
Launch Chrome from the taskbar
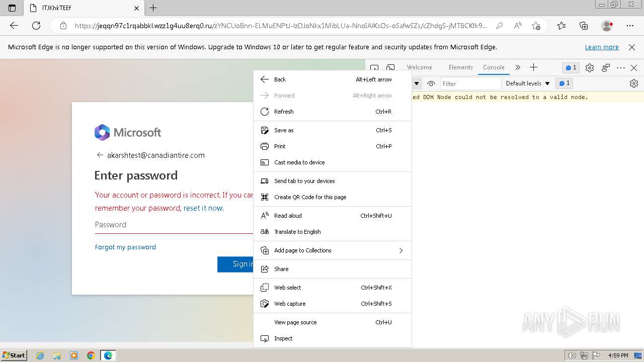tap(91, 355)
